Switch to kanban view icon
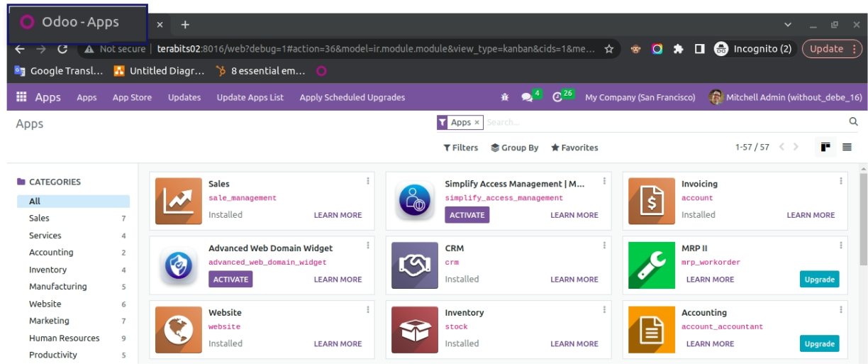The height and width of the screenshot is (364, 868). coord(825,147)
